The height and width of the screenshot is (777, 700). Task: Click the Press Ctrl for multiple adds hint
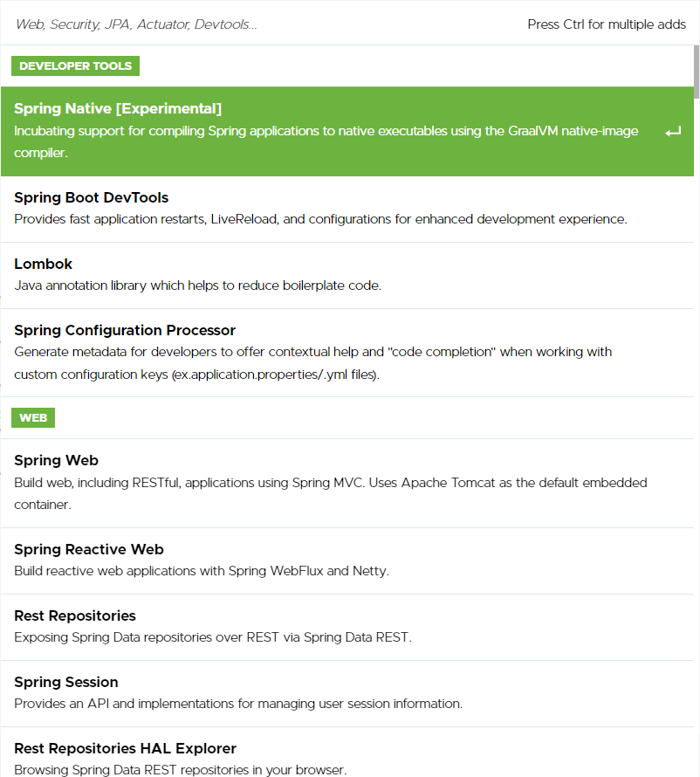point(607,24)
